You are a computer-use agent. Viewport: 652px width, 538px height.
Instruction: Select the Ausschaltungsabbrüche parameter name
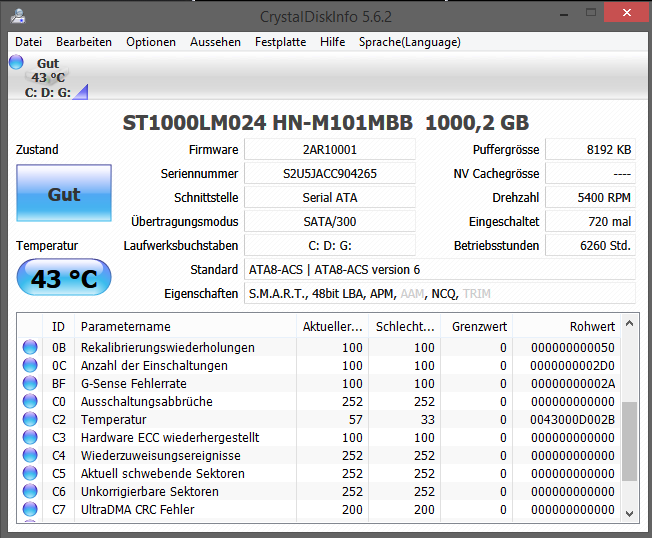(146, 401)
